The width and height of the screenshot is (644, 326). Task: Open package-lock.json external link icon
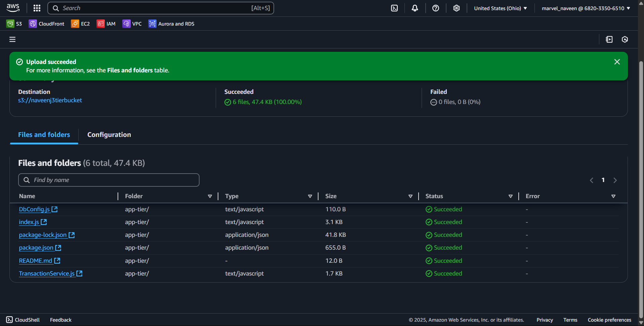(72, 235)
